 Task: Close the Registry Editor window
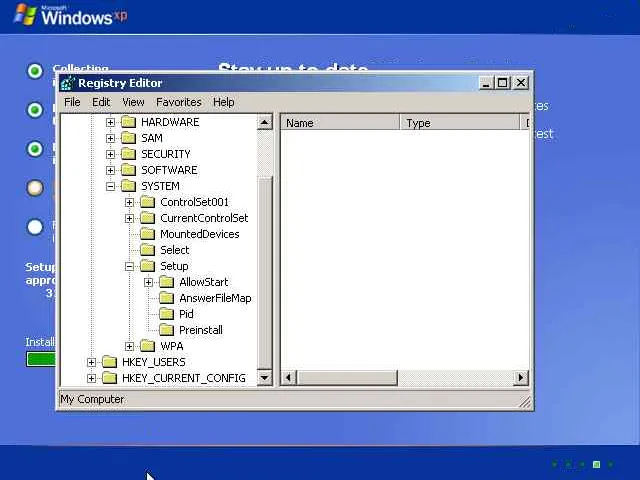point(521,83)
